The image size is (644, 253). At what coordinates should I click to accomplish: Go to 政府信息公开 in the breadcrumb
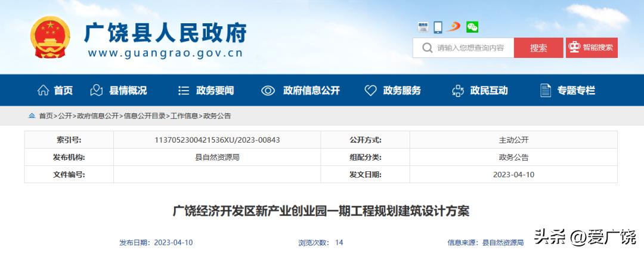coord(98,116)
